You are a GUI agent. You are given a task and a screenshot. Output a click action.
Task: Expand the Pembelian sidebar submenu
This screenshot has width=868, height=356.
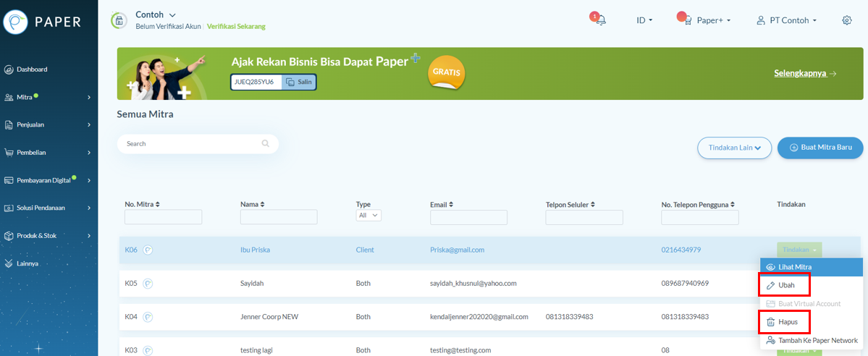[89, 153]
